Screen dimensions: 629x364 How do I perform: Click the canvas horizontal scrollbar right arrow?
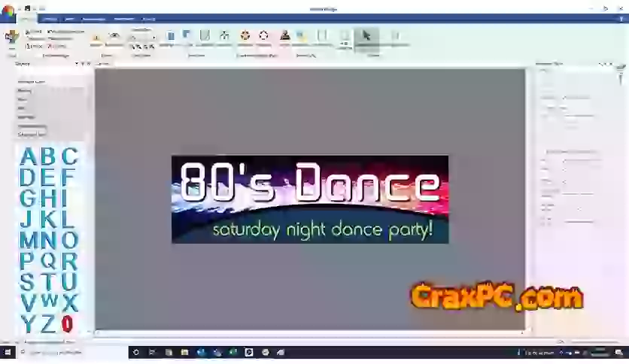pos(522,332)
